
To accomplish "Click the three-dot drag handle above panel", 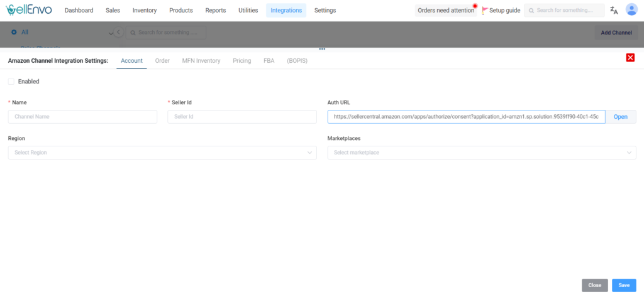I will 321,48.
